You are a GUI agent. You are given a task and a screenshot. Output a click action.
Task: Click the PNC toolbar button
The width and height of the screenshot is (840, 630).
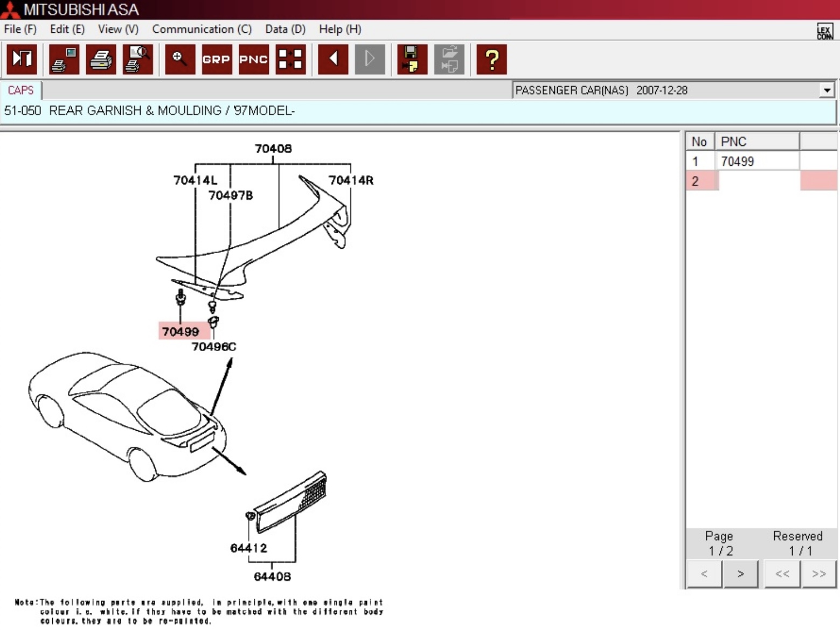254,59
